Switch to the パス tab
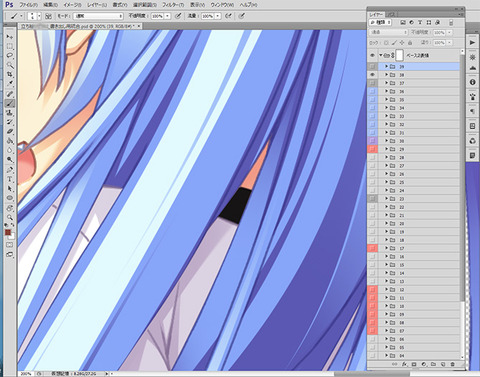This screenshot has width=480, height=377. click(392, 14)
